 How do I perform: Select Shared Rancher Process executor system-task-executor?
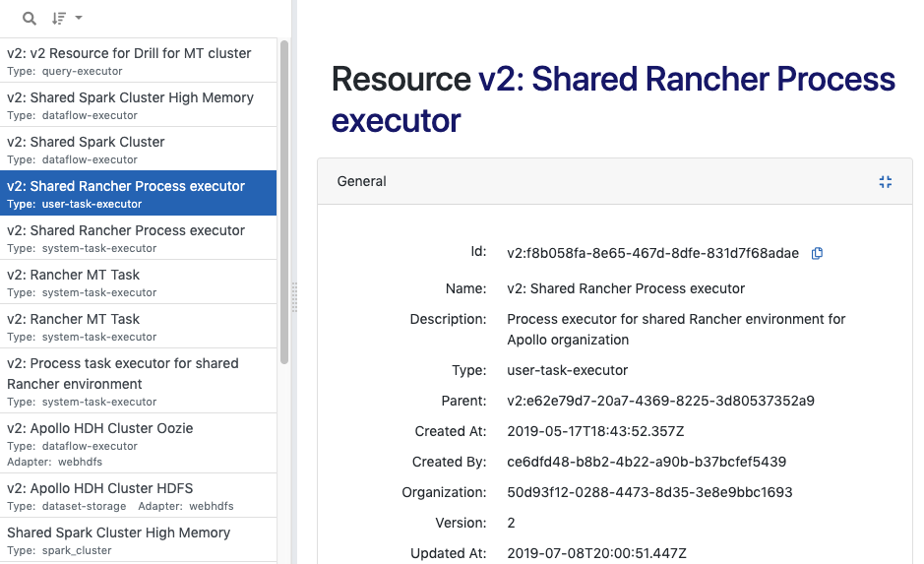coord(138,237)
